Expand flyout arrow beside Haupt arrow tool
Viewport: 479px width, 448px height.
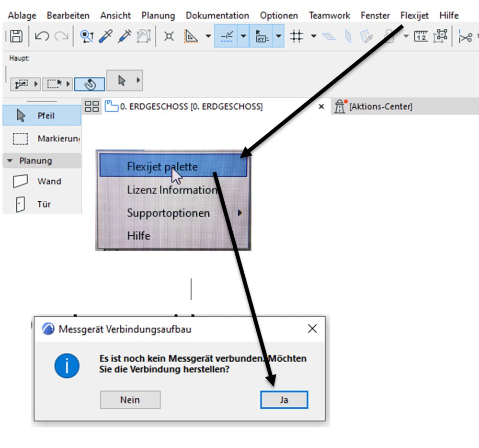138,80
